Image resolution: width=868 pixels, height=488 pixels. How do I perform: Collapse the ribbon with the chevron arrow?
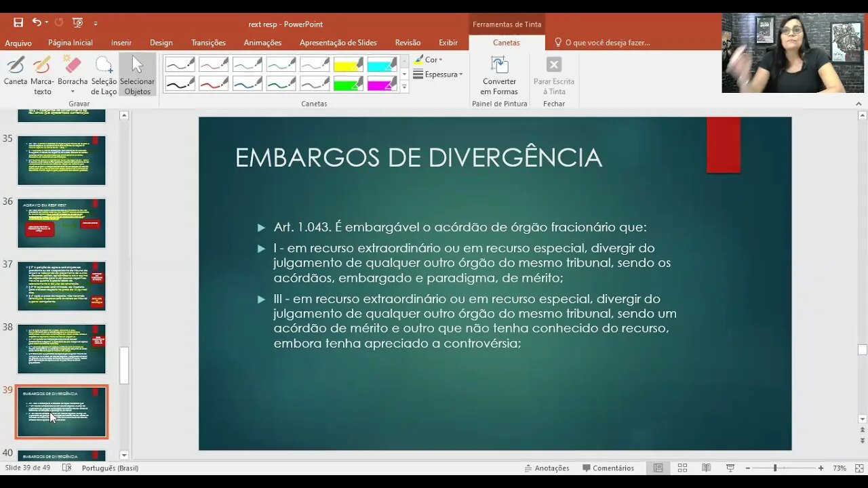tap(859, 104)
